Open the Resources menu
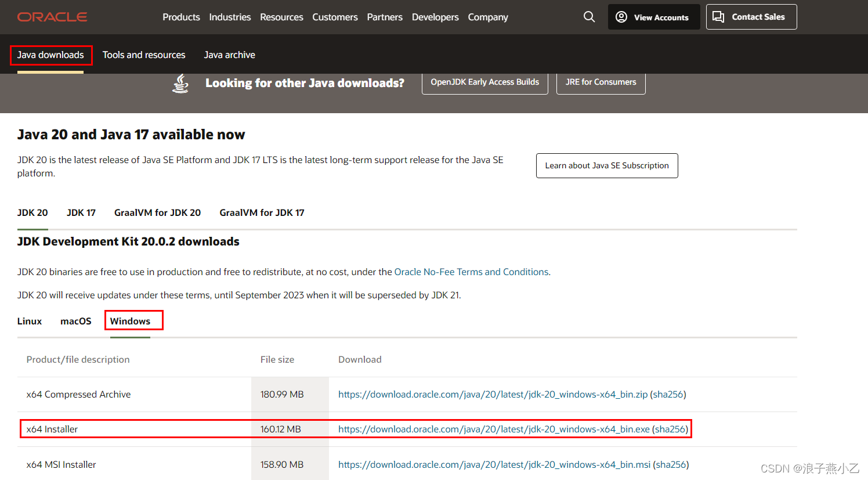This screenshot has width=868, height=480. coord(281,17)
